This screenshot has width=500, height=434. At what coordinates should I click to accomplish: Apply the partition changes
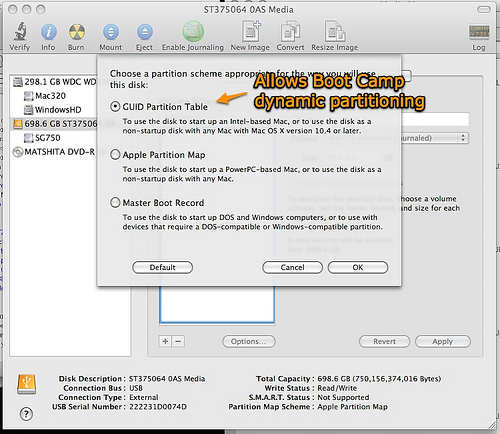[x=443, y=341]
